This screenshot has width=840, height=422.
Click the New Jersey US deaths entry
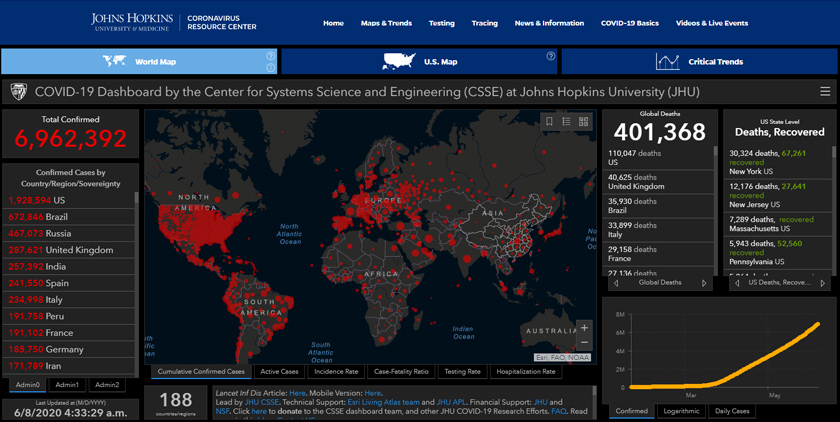[777, 195]
